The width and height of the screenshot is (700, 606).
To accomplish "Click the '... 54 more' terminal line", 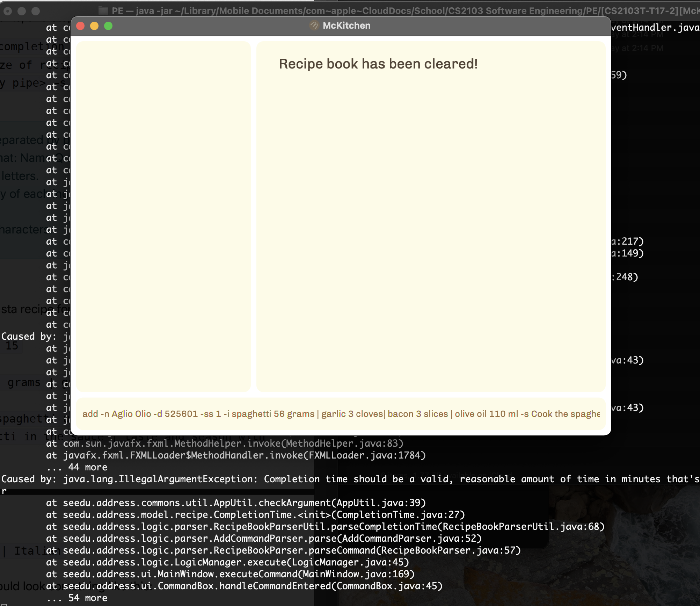I will (x=77, y=598).
